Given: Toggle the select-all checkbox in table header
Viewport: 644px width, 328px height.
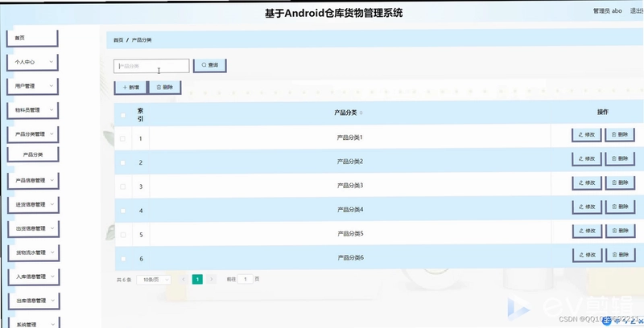Looking at the screenshot, I should (123, 115).
